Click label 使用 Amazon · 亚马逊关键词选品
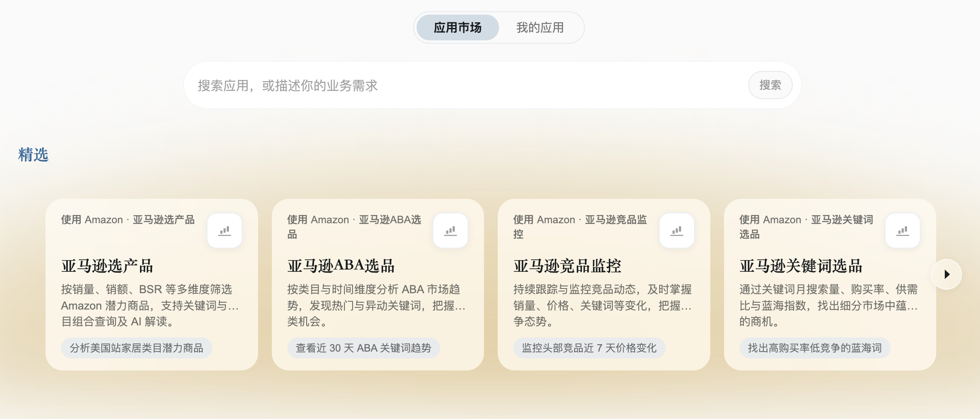Screen dimensions: 980x419 [806, 227]
